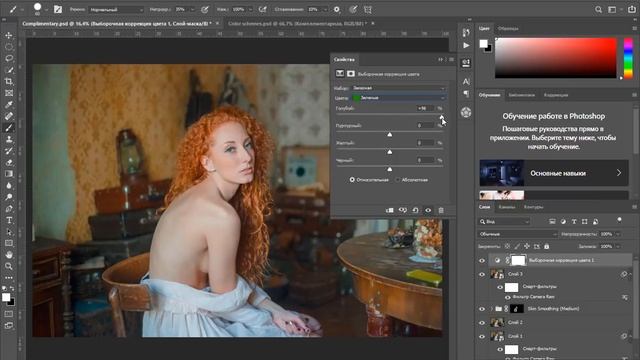Switch to the Swatches (Образцы) tab
Image resolution: width=640 pixels, height=360 pixels.
click(x=508, y=28)
